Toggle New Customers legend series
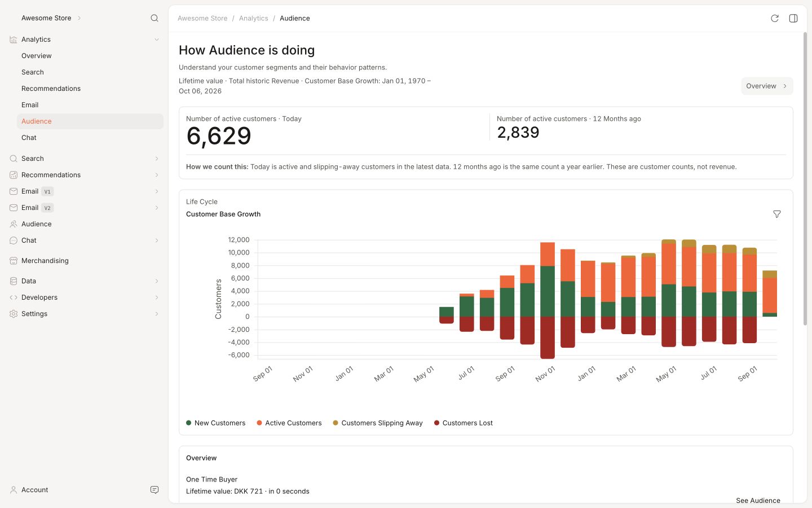The width and height of the screenshot is (812, 508). pos(215,423)
